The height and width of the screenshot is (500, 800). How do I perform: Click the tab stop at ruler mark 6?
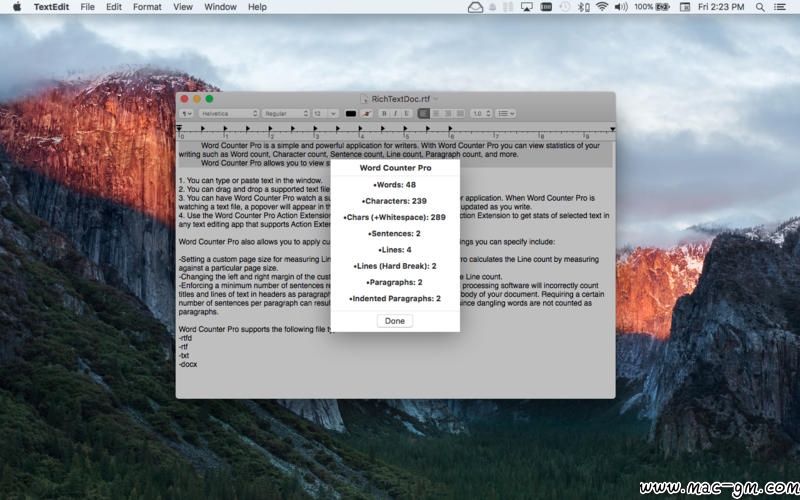(450, 129)
